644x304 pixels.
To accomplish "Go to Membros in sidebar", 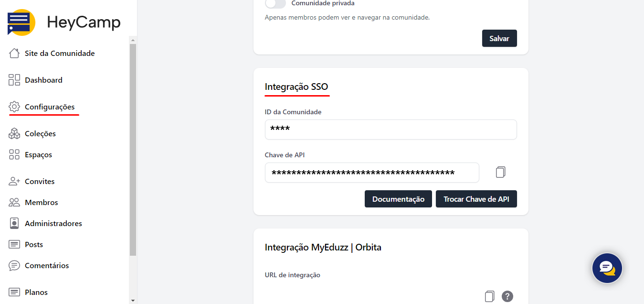I will click(x=41, y=203).
